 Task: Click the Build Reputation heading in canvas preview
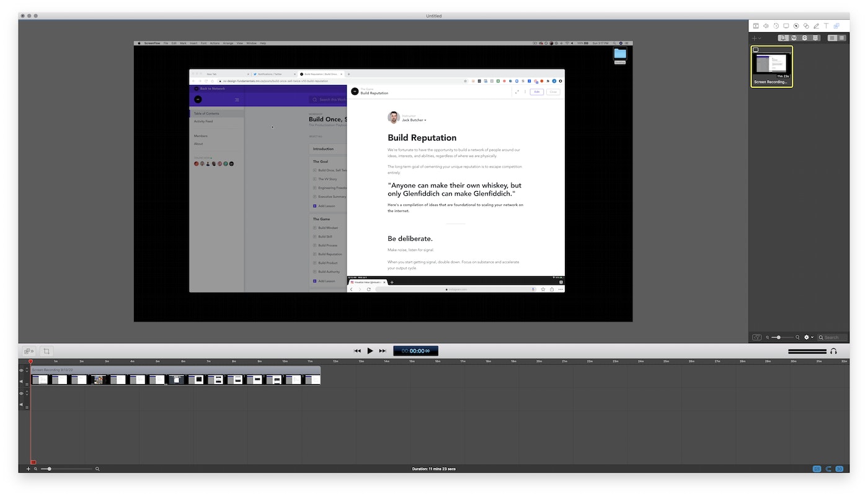coord(422,138)
